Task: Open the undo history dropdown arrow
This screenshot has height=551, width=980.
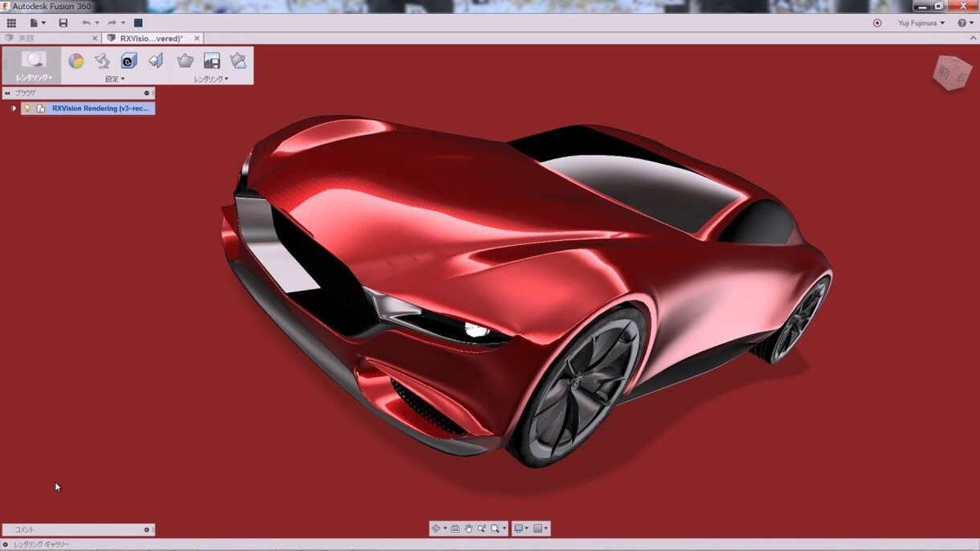Action: point(97,23)
